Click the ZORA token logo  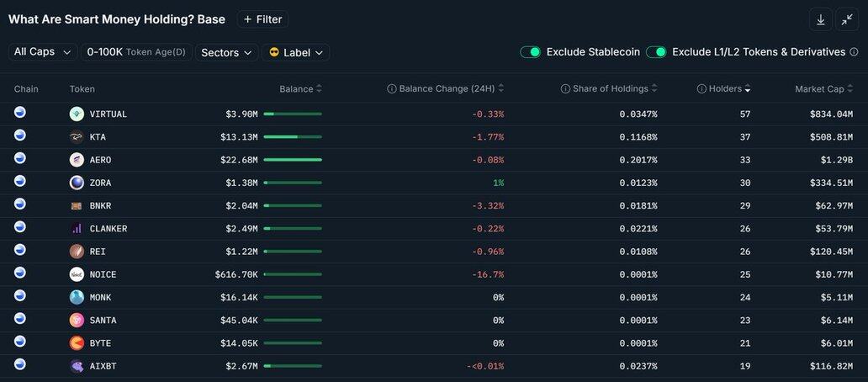(77, 183)
